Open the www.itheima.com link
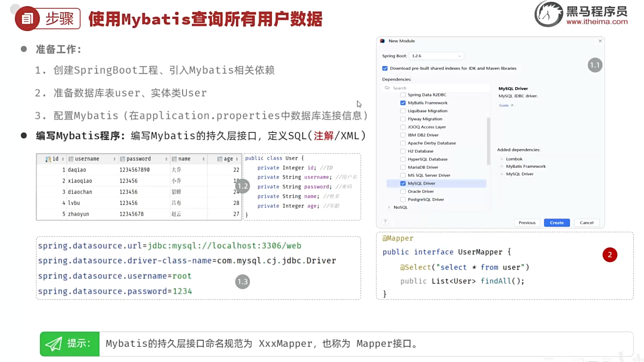Viewport: 644px width, 362px height. click(597, 22)
